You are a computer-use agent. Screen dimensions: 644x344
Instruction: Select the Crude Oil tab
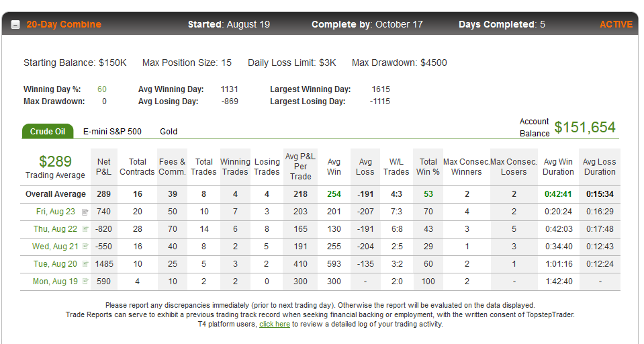(x=48, y=132)
